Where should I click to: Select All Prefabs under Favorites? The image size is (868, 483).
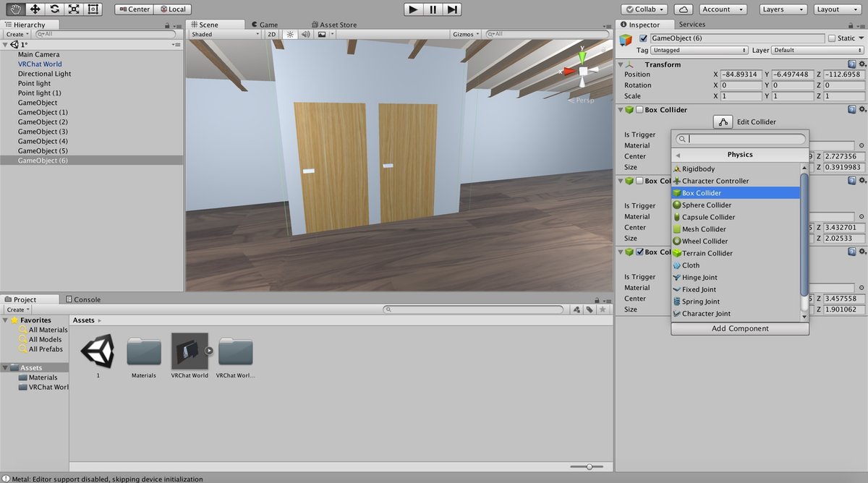(x=46, y=349)
